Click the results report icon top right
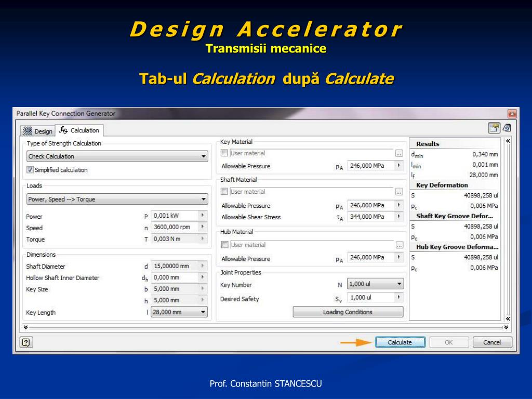The image size is (532, 399). coord(507,128)
